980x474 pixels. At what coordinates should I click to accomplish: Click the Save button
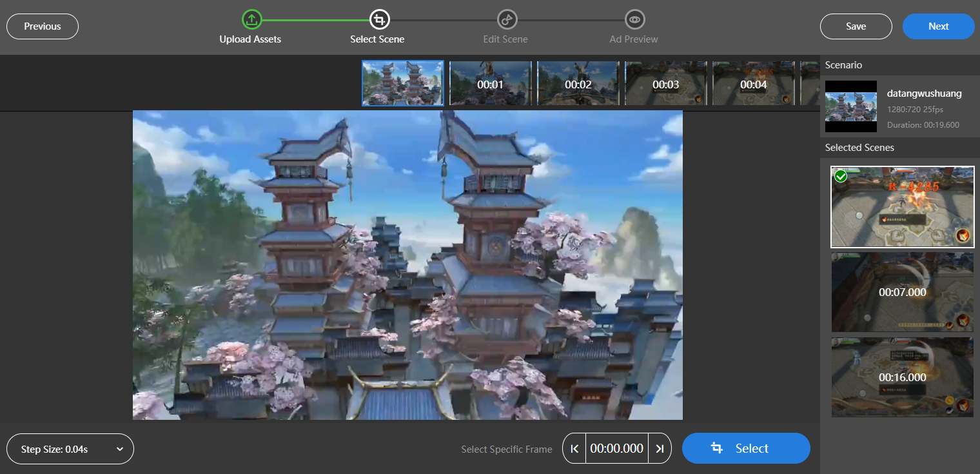click(856, 26)
